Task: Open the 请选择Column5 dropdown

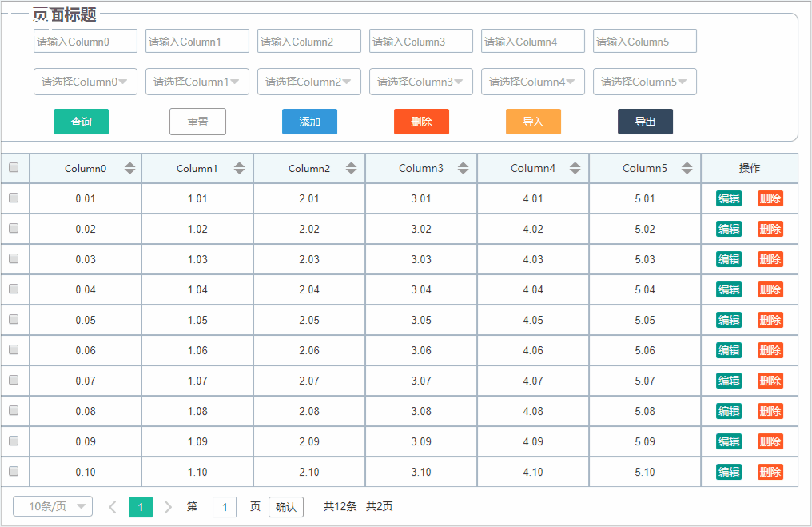Action: tap(645, 82)
